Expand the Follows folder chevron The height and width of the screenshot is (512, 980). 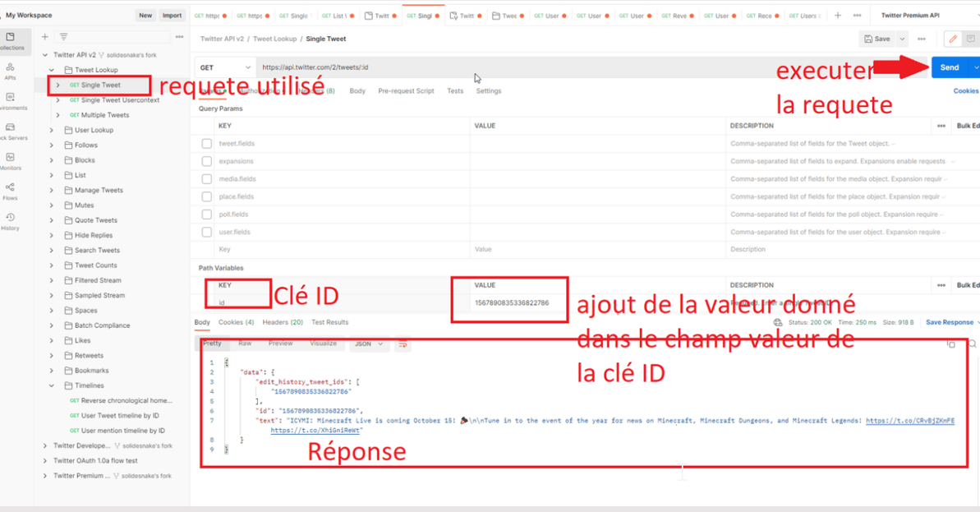[x=52, y=145]
